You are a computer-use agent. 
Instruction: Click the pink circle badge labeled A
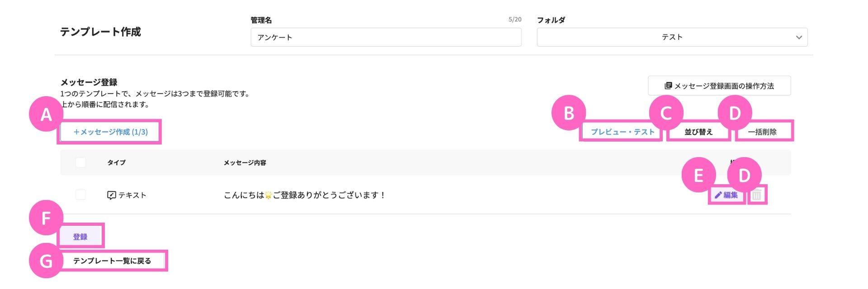(46, 114)
